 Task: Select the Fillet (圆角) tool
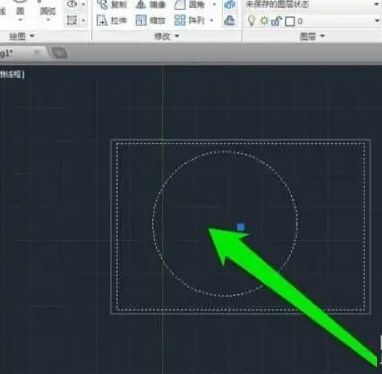(190, 5)
